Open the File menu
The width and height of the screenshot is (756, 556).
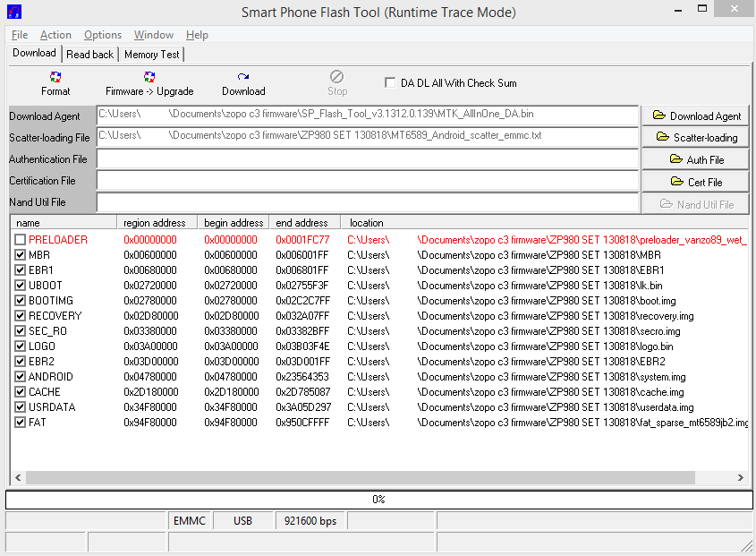point(20,35)
